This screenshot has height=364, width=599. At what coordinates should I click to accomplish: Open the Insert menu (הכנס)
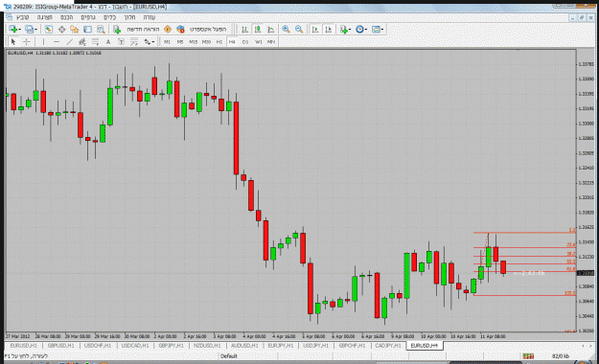(x=67, y=17)
